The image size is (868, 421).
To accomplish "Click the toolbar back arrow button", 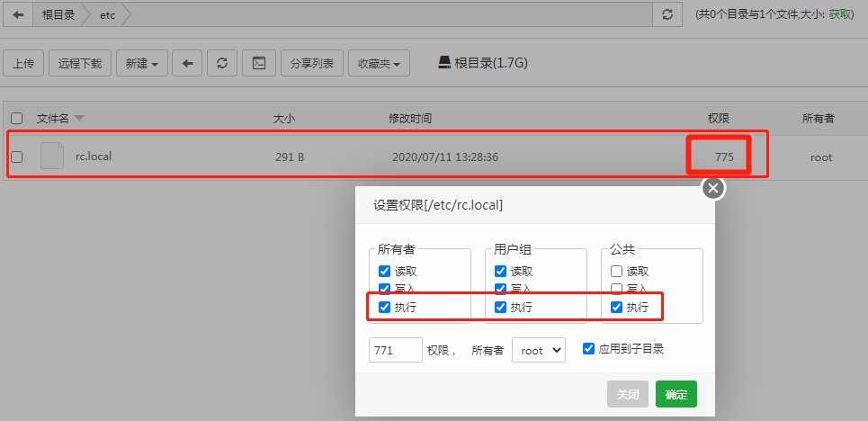I will point(187,64).
